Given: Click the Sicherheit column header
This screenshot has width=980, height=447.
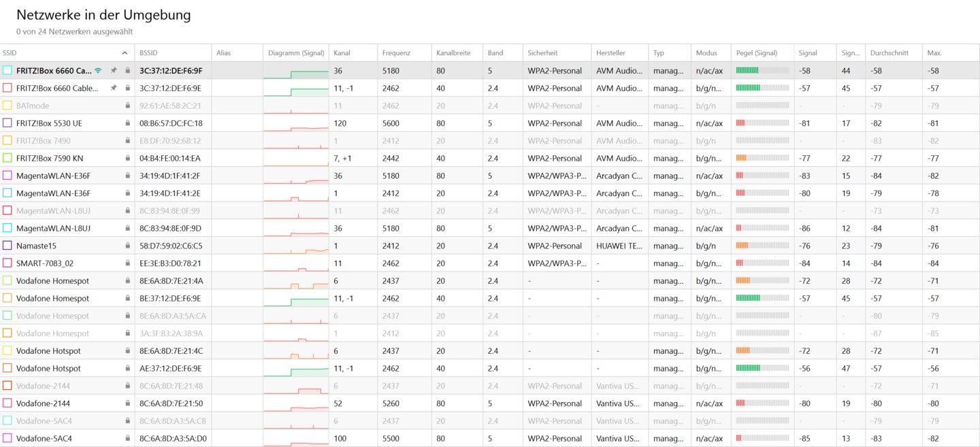Looking at the screenshot, I should pos(542,53).
